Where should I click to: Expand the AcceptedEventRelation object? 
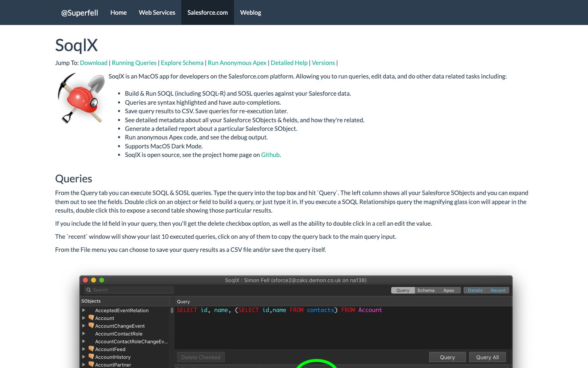[x=84, y=310]
